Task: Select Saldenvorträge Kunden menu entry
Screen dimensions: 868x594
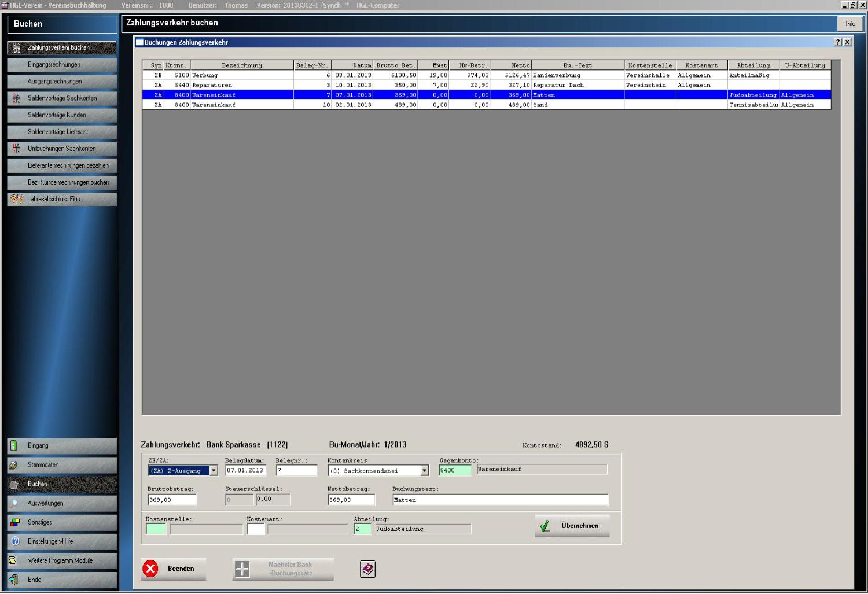Action: pyautogui.click(x=62, y=115)
